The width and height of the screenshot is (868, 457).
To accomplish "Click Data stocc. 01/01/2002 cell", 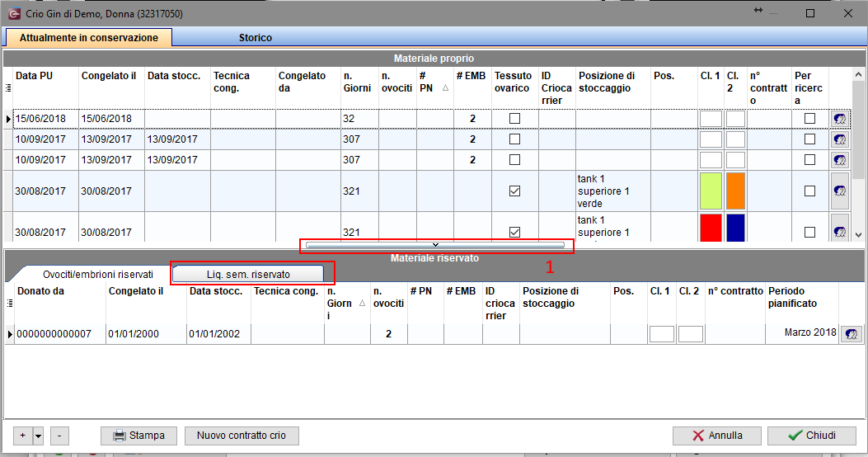I will (218, 334).
